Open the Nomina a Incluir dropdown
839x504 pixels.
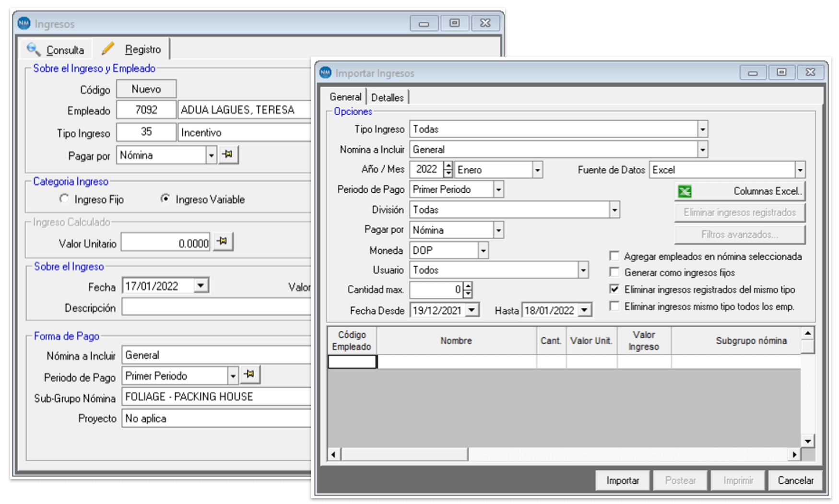coord(702,150)
